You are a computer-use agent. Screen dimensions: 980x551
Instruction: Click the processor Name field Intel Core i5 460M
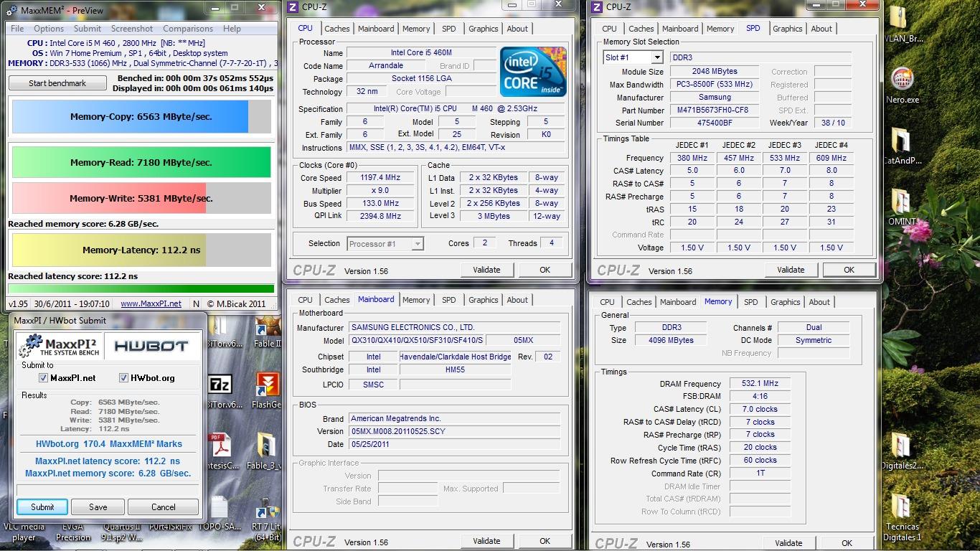421,52
